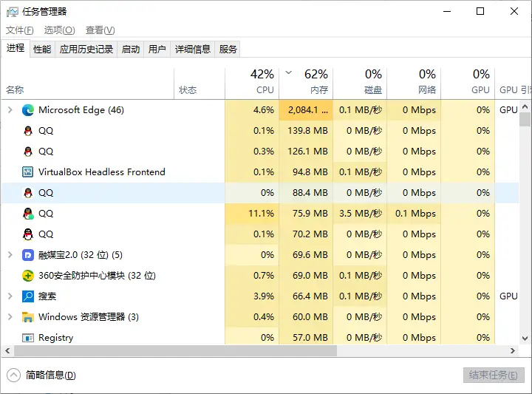532x394 pixels.
Task: Open the 详细信息 tab
Action: tap(193, 50)
